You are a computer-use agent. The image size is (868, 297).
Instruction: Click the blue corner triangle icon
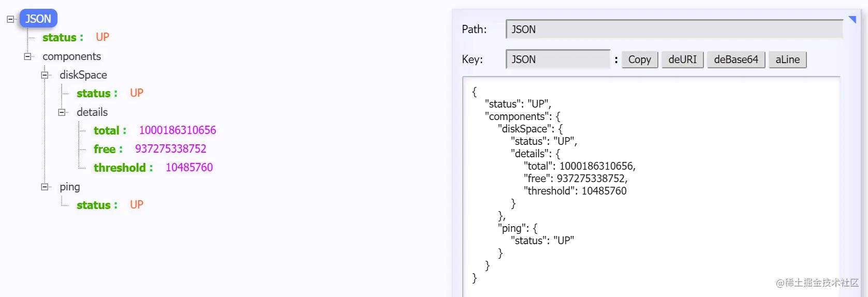click(x=852, y=20)
